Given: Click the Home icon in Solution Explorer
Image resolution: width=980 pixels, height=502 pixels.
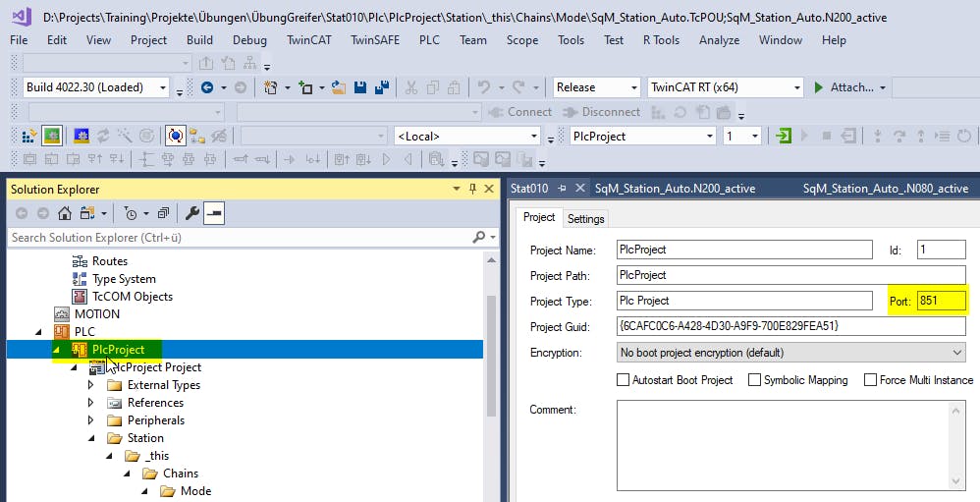Looking at the screenshot, I should tap(65, 213).
